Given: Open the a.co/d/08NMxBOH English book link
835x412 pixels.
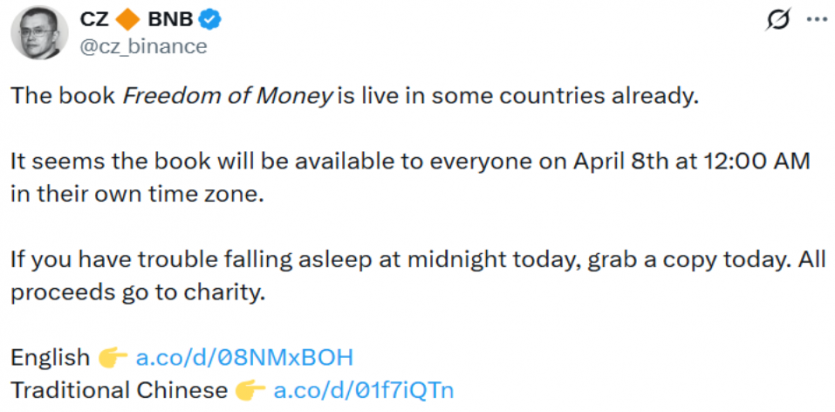Looking at the screenshot, I should pos(245,357).
